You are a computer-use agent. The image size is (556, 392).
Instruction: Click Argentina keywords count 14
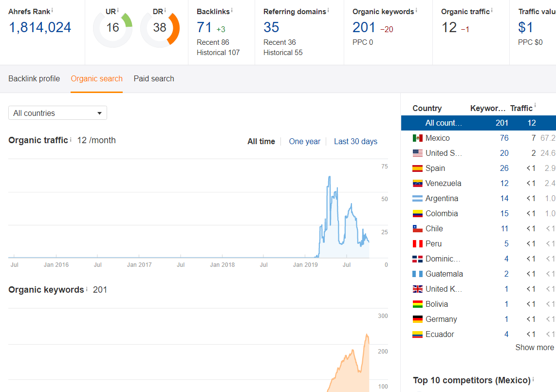click(504, 198)
